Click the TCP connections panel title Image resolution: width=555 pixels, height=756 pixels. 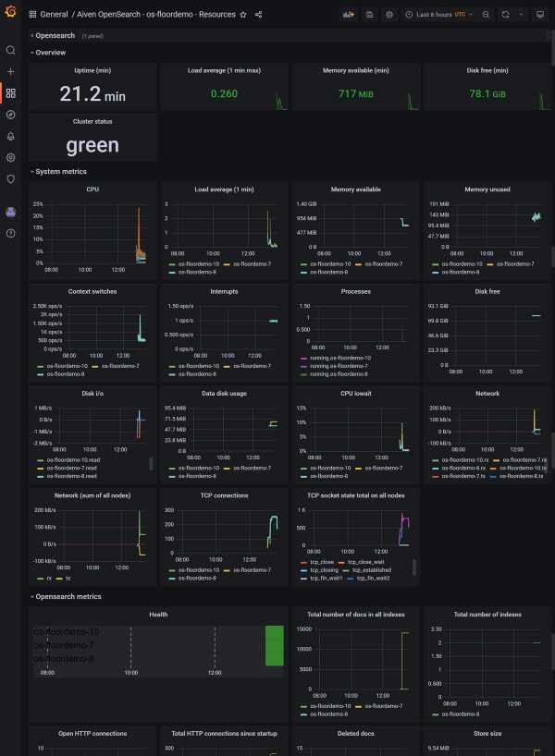[224, 495]
